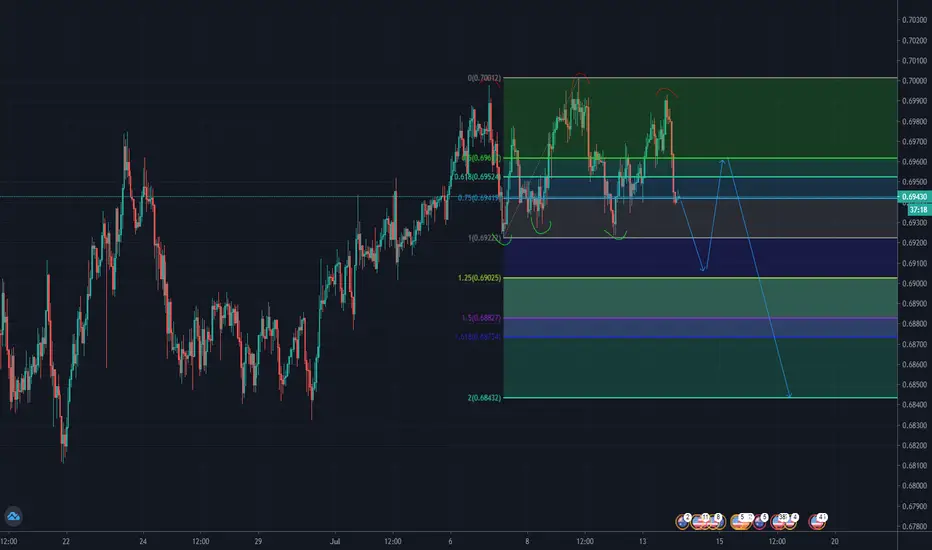Select the Fibonacci label 1.5(0.68827)
The width and height of the screenshot is (932, 550).
click(481, 318)
